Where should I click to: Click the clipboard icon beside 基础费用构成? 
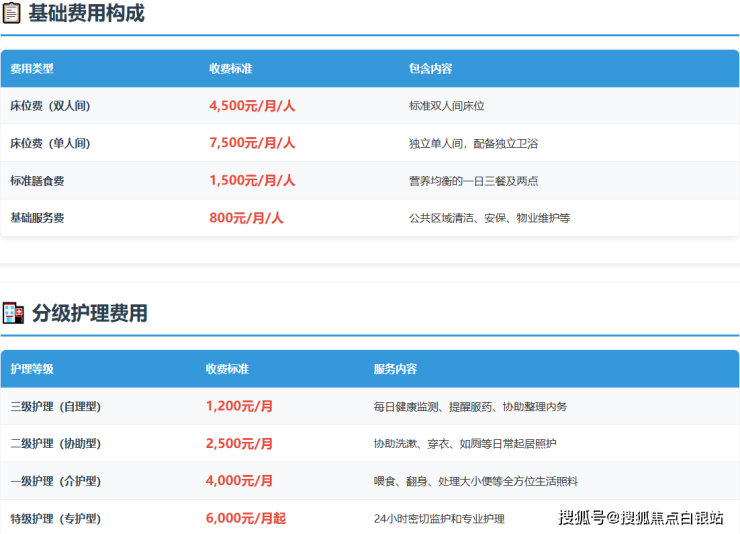[12, 14]
